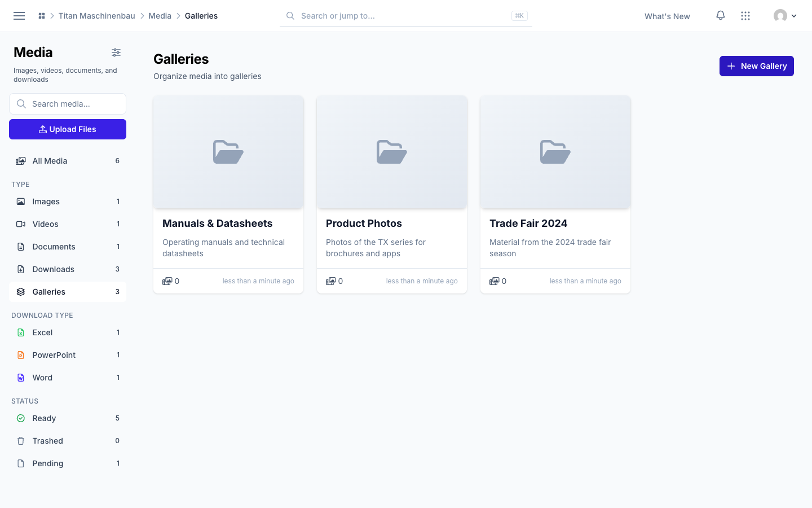Screen dimensions: 812x508
Task: Click the Trashed status trash icon
Action: (21, 441)
